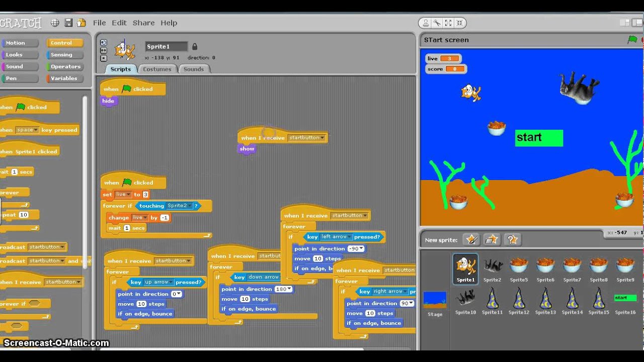
Task: Click the save project floppy icon
Action: 68,23
